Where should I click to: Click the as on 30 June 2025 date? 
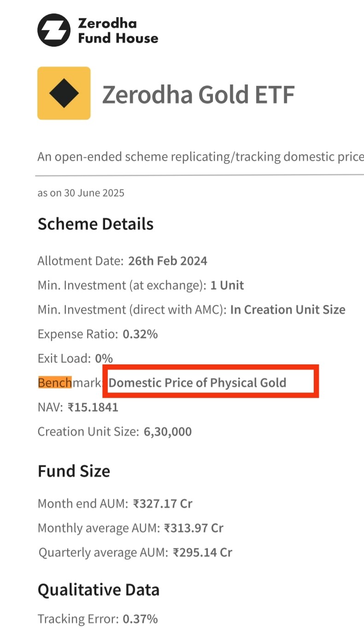point(81,193)
